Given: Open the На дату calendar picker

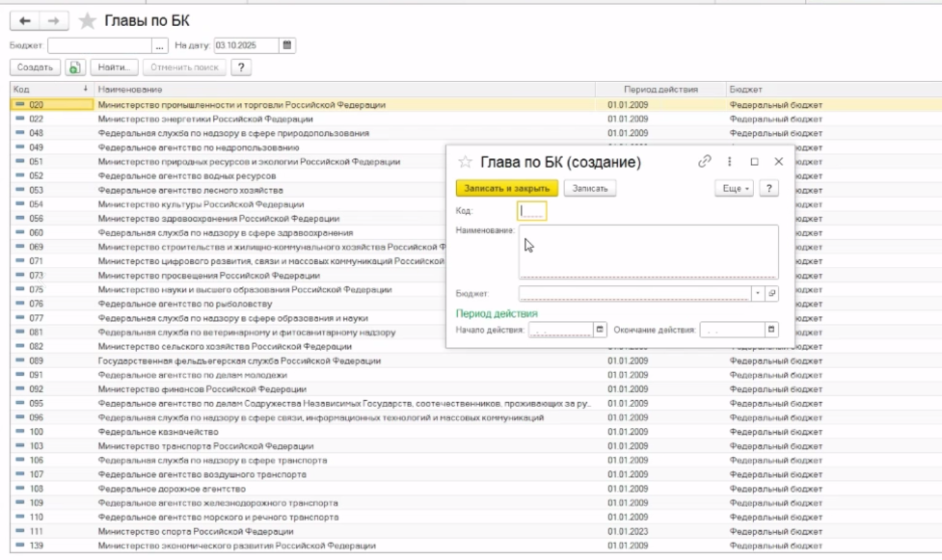Looking at the screenshot, I should coord(287,45).
